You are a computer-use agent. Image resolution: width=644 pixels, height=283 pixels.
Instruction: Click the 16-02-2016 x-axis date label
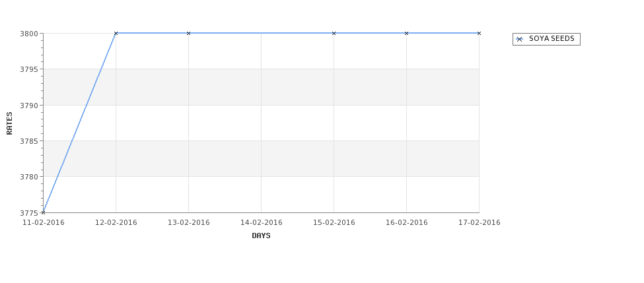407,223
